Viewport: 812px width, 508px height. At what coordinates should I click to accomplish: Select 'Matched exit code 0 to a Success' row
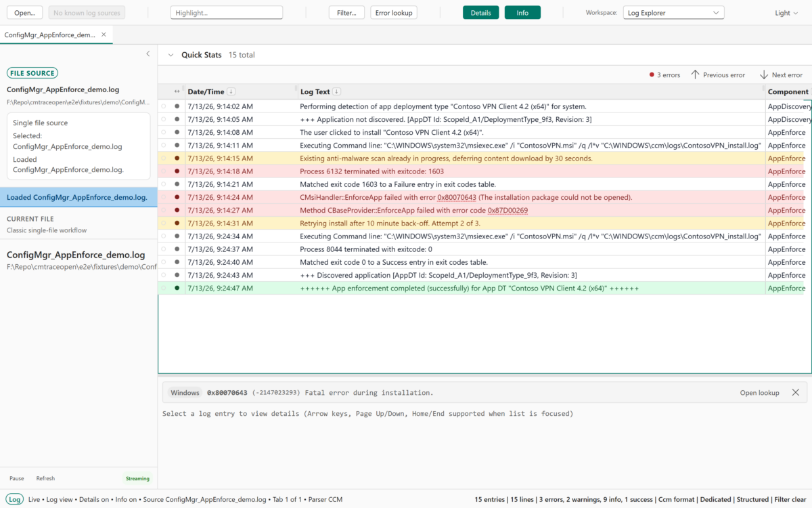pos(484,262)
